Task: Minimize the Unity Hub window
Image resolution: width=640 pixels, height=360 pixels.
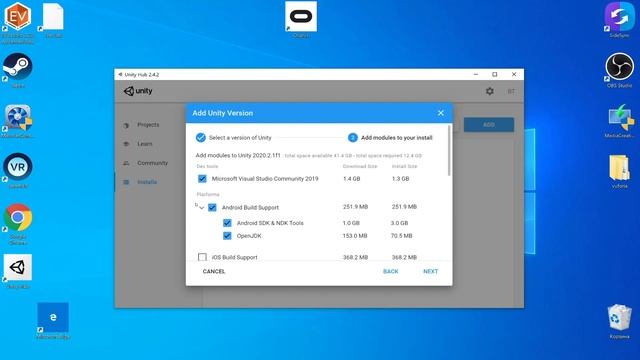Action: coord(476,74)
